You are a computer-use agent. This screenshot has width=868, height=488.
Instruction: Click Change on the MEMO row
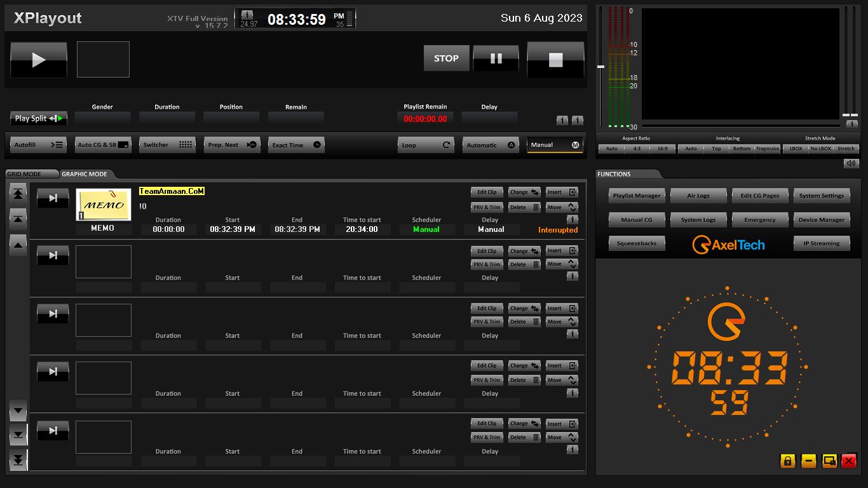(x=524, y=192)
